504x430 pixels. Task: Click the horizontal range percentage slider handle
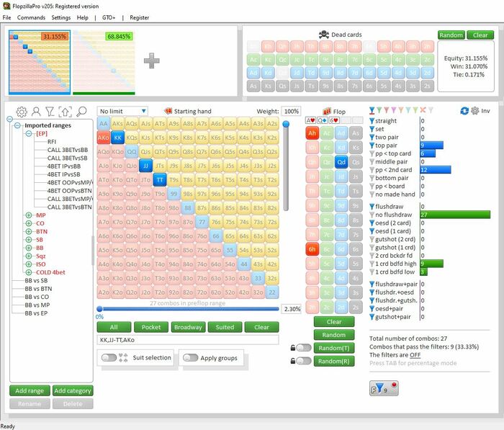99,309
